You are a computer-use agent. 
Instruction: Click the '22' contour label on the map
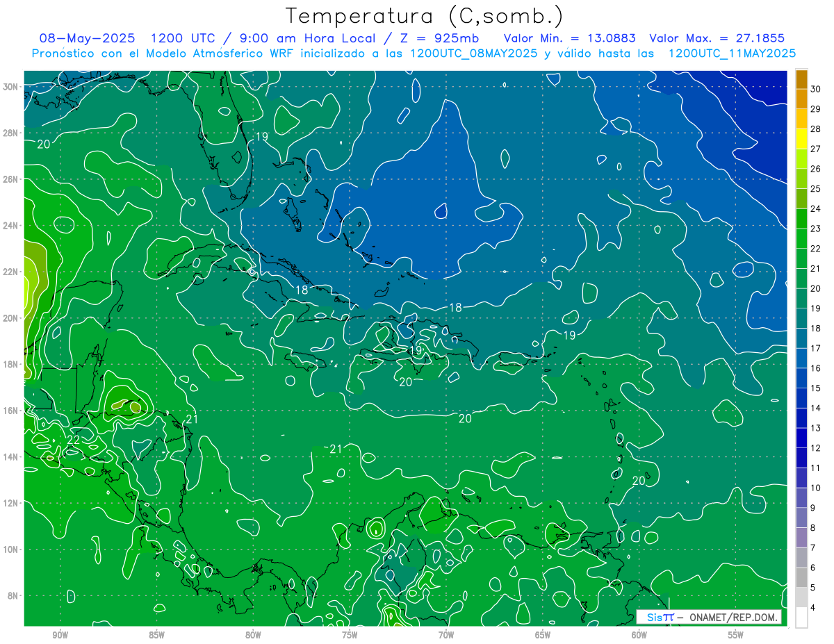tap(74, 440)
